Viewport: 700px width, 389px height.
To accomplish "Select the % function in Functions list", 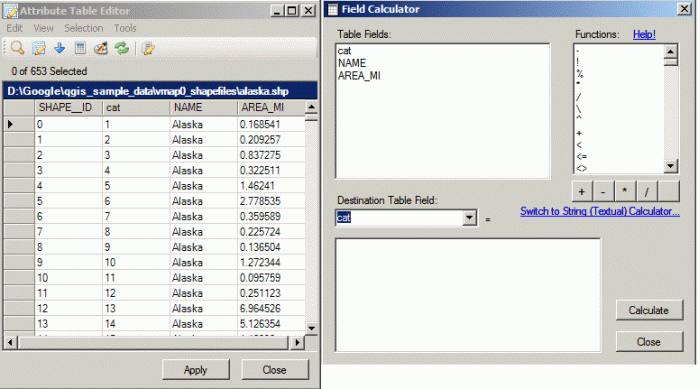I will 579,74.
